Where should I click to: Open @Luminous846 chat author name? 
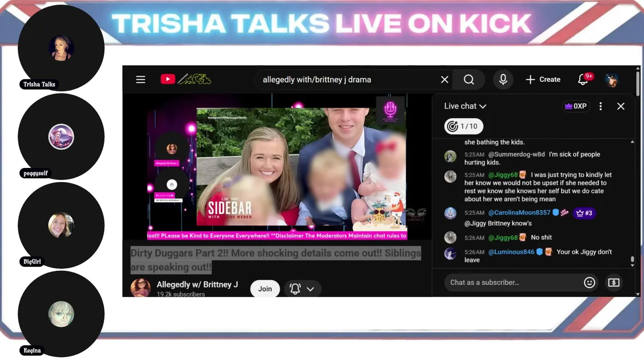pos(511,252)
